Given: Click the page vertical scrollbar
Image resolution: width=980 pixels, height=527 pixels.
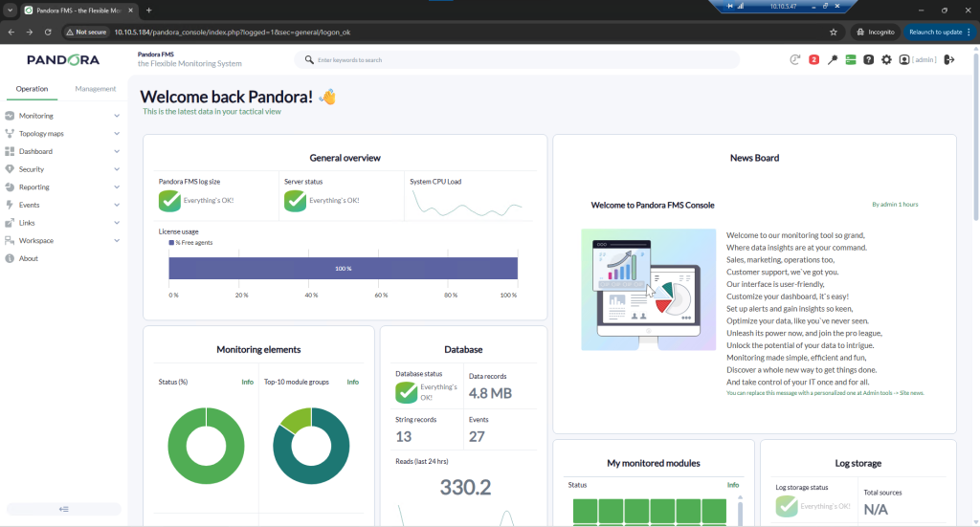Looking at the screenshot, I should coord(975,138).
